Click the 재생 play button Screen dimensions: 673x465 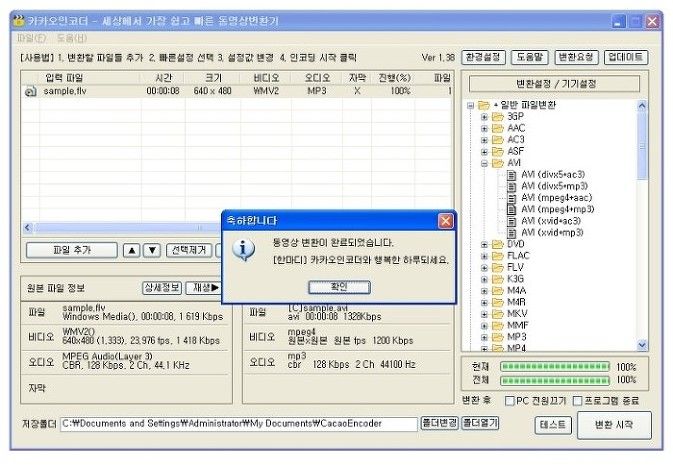(205, 288)
